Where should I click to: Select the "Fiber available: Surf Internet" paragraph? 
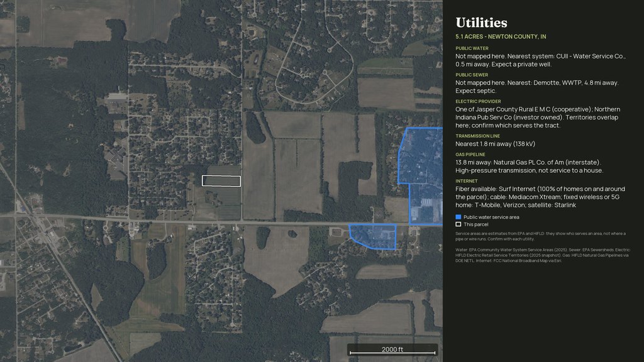pos(540,197)
